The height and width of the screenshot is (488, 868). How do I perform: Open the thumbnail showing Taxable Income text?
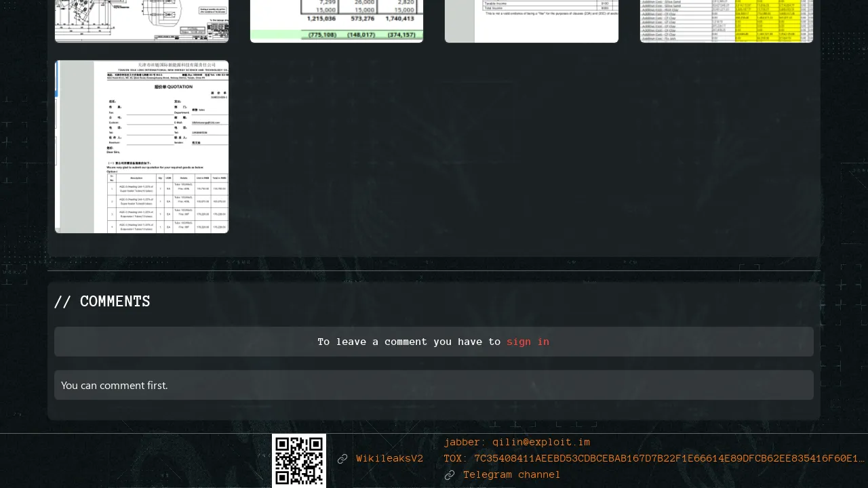click(x=532, y=20)
